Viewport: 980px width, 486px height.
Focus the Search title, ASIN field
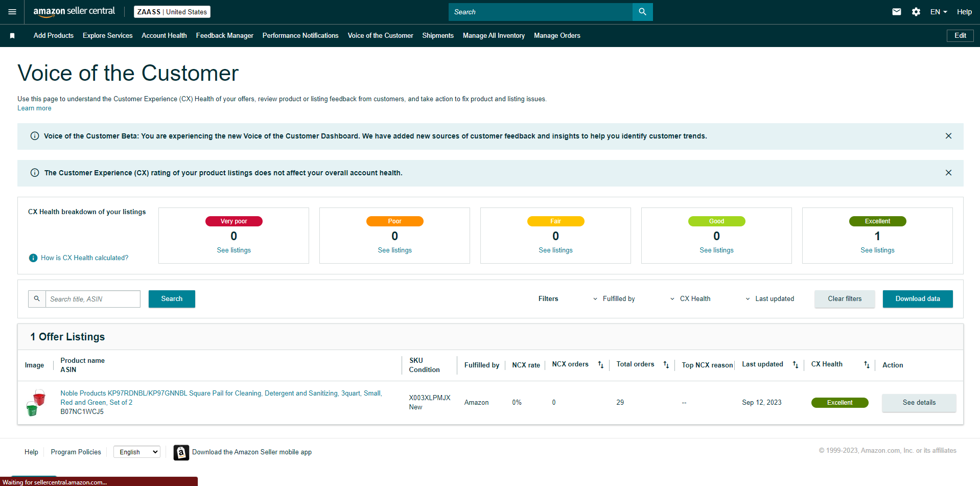[93, 299]
